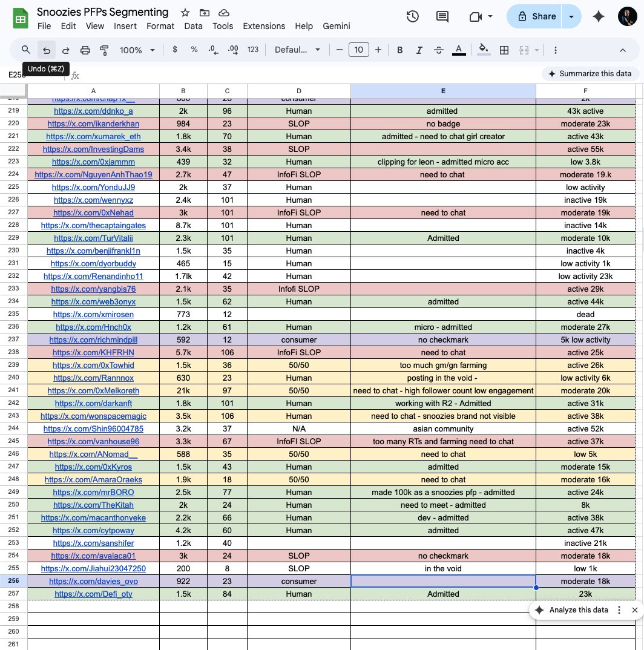This screenshot has width=644, height=650.
Task: Open the Google account avatar
Action: (x=628, y=16)
